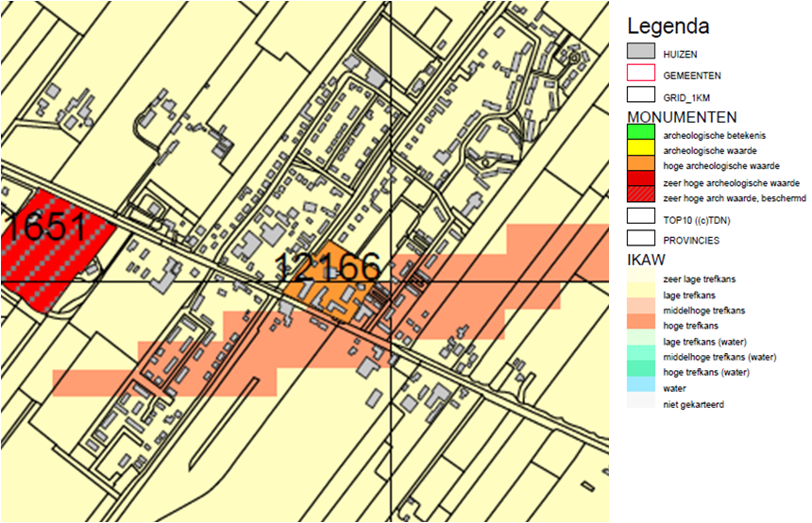Select the hatched red beschermd swatch
This screenshot has width=812, height=523.
tap(640, 194)
